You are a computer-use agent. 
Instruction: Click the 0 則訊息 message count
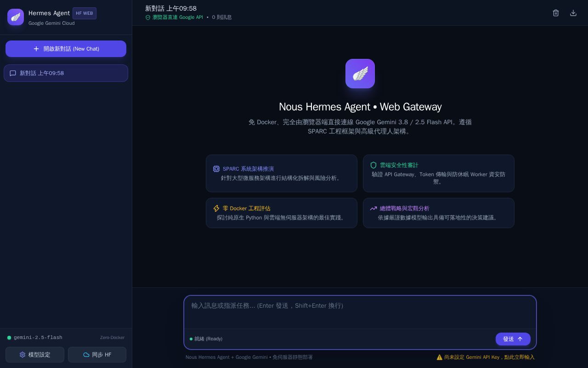(222, 17)
